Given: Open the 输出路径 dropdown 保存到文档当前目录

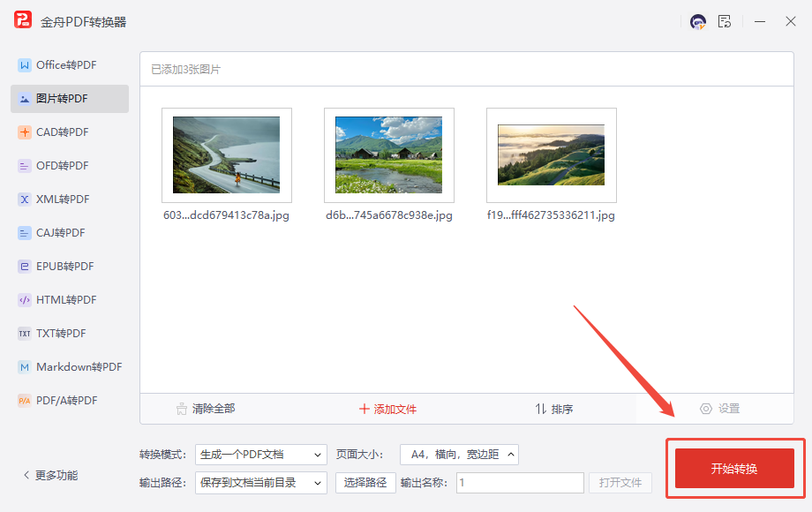Looking at the screenshot, I should [x=261, y=483].
